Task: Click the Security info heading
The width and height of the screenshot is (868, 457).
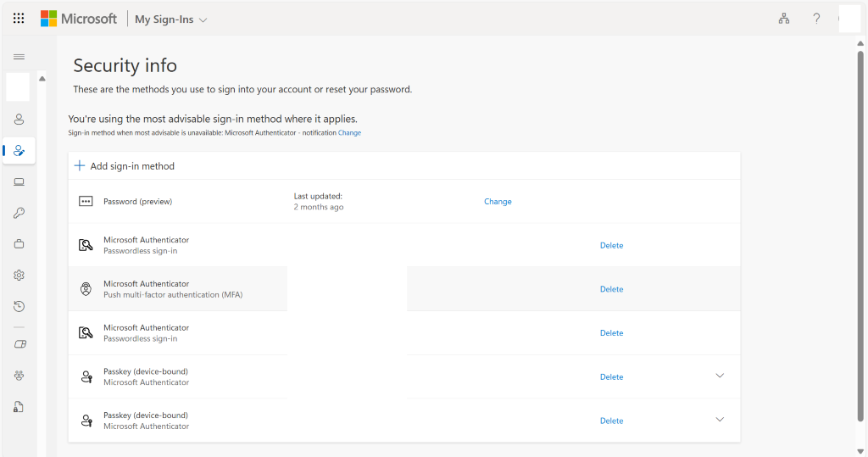Action: pyautogui.click(x=125, y=65)
